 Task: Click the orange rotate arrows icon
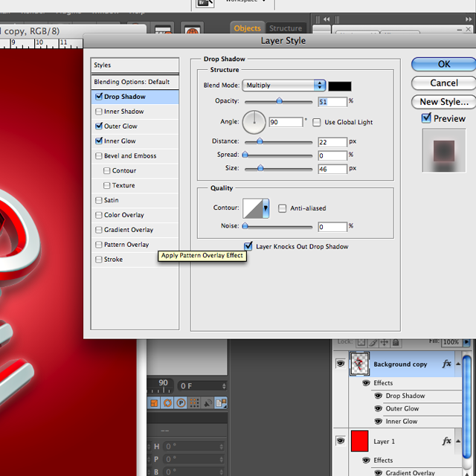[167, 403]
